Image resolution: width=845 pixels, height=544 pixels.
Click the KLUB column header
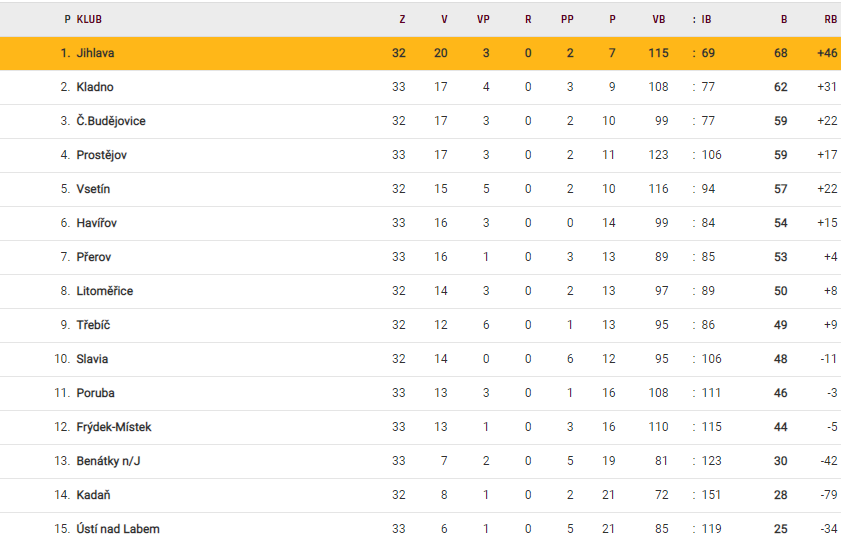[89, 19]
